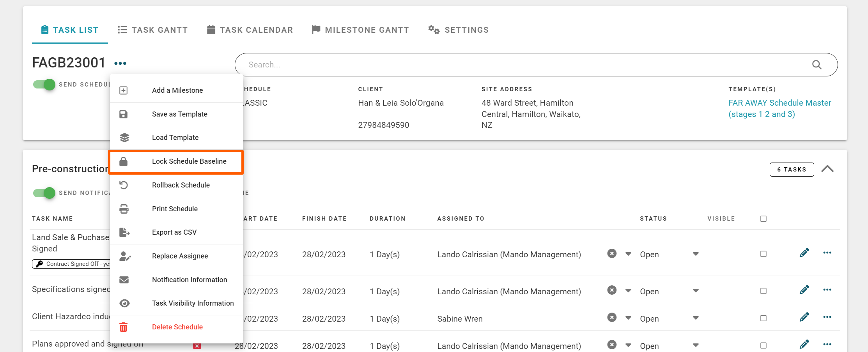Open the status dropdown for Sabine Wren's task
Viewport: 868px width, 352px height.
(x=696, y=318)
